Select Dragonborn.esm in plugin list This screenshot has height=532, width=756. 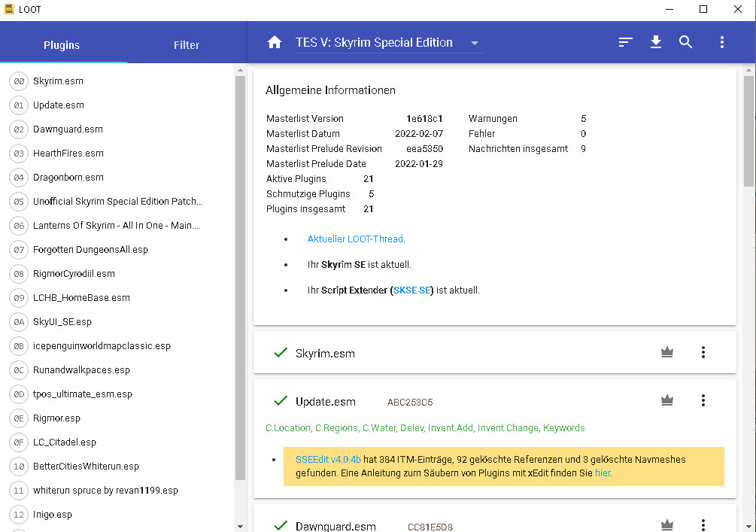pyautogui.click(x=68, y=178)
